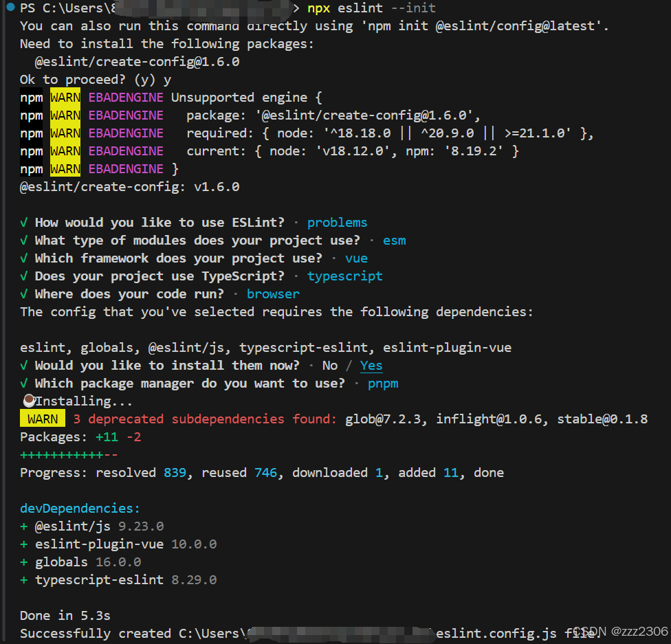This screenshot has height=644, width=671.
Task: Click the spinner icon before Installing
Action: [x=29, y=400]
